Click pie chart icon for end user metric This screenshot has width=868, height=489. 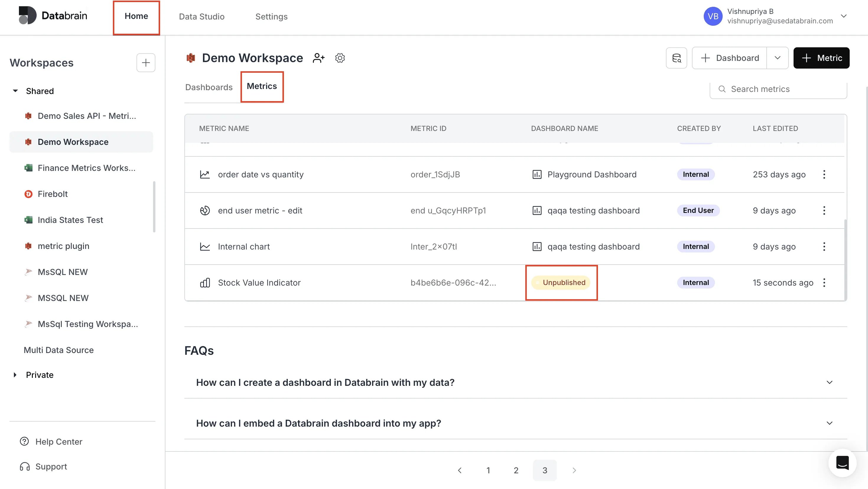click(205, 211)
